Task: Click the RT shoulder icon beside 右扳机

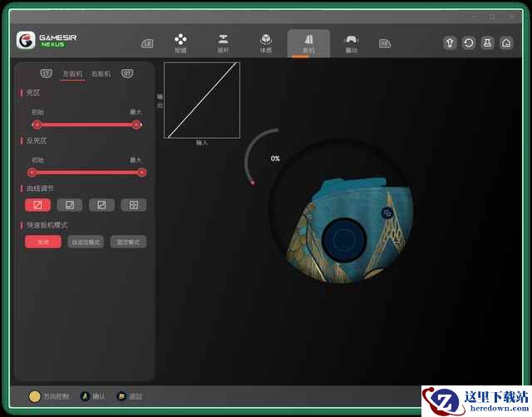Action: click(x=127, y=73)
